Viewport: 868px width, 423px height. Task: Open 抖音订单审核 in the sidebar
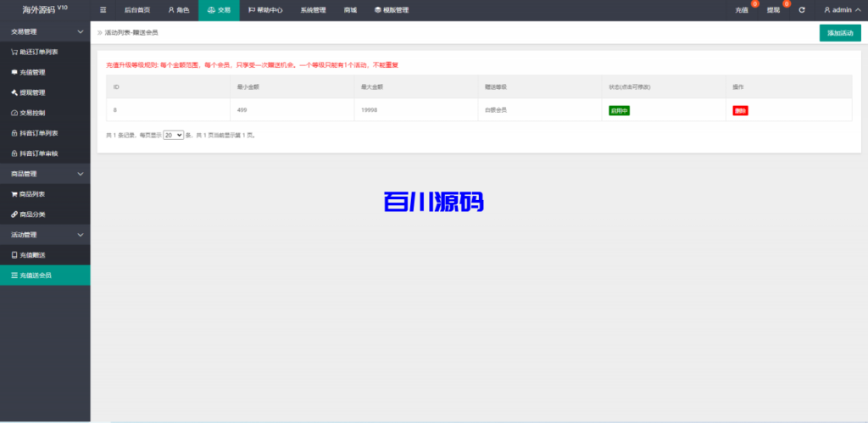pos(45,153)
